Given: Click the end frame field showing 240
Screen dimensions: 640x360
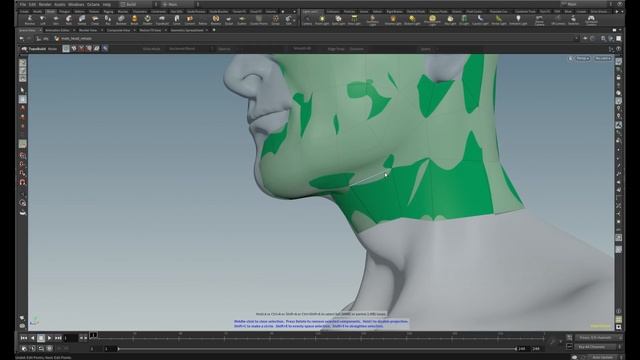Looking at the screenshot, I should pos(521,349).
